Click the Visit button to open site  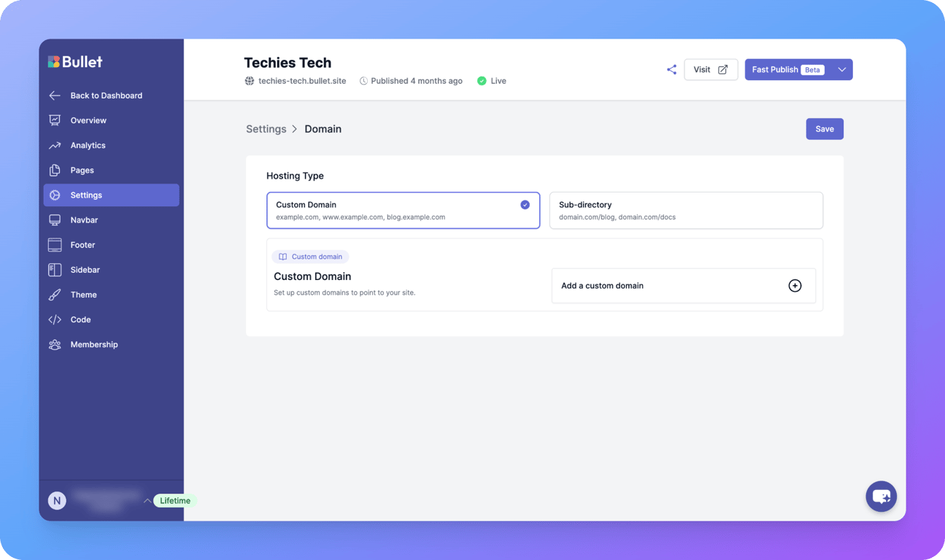(x=710, y=69)
